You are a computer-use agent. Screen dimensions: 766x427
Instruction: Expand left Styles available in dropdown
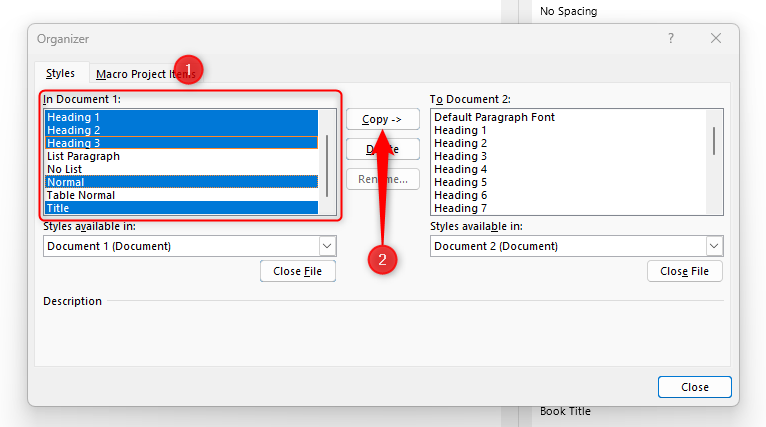click(x=327, y=246)
